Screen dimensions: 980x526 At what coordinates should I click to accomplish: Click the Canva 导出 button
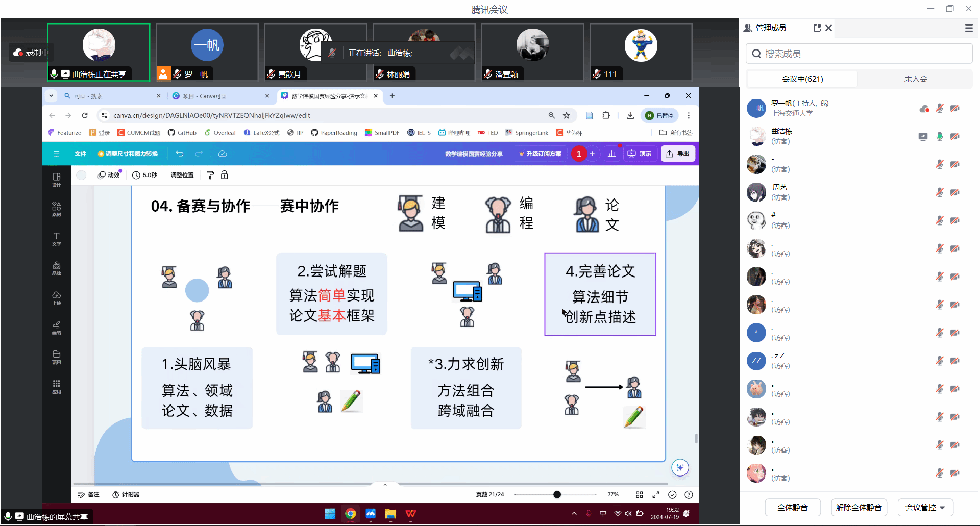pyautogui.click(x=678, y=154)
